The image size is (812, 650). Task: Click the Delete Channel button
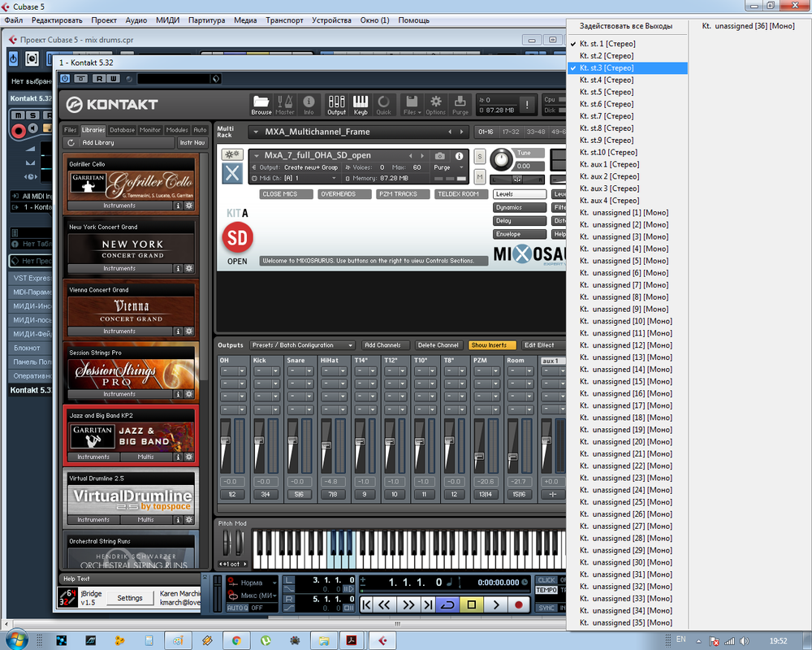[438, 345]
